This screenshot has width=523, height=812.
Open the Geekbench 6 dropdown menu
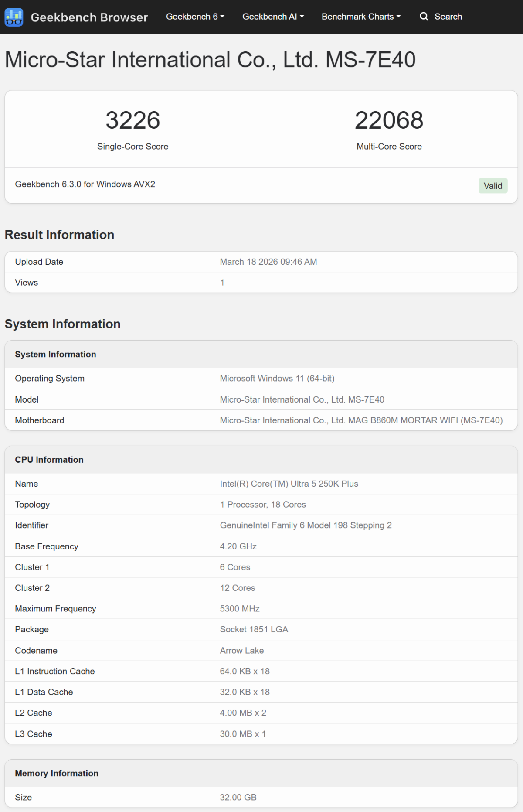click(195, 17)
